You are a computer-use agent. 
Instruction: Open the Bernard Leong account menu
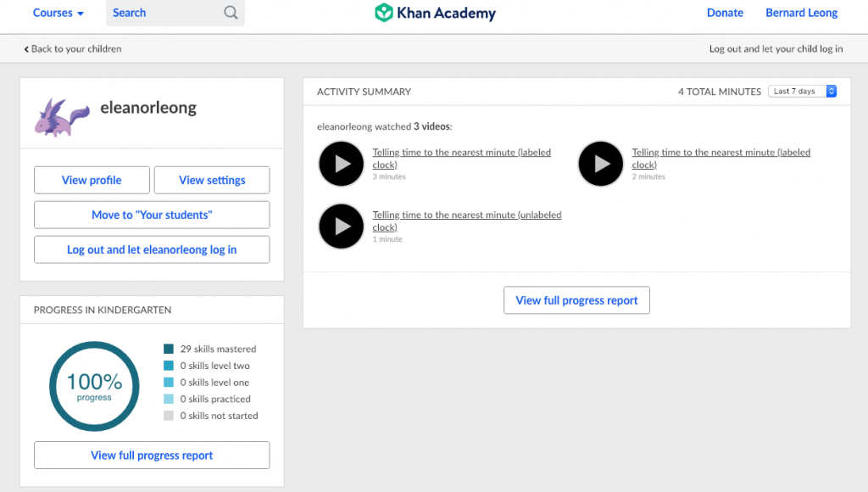[801, 13]
